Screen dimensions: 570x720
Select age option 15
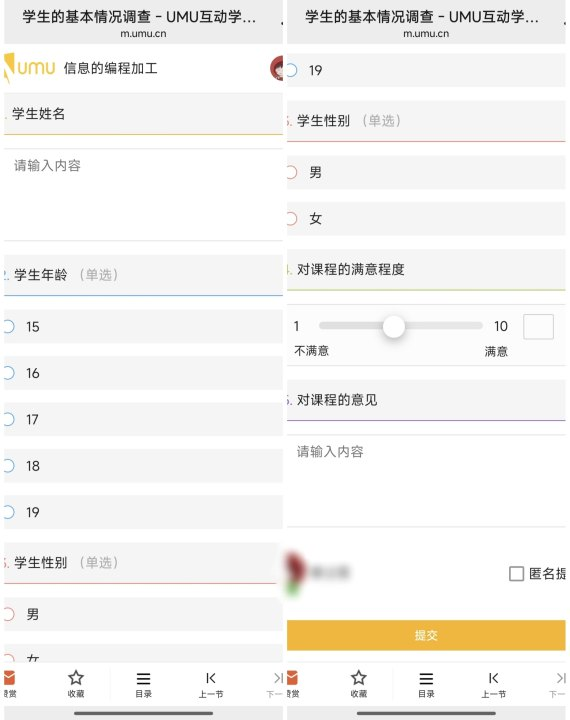pyautogui.click(x=143, y=326)
